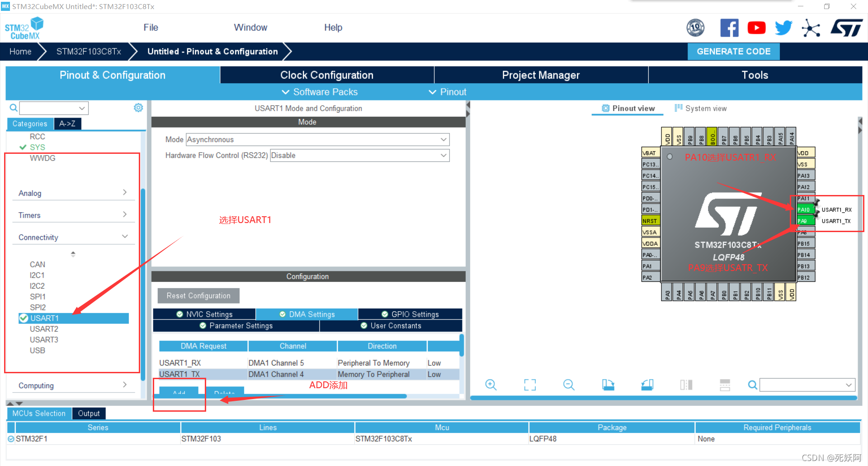Click the PA11 pin on chip
The width and height of the screenshot is (868, 466).
pyautogui.click(x=806, y=198)
